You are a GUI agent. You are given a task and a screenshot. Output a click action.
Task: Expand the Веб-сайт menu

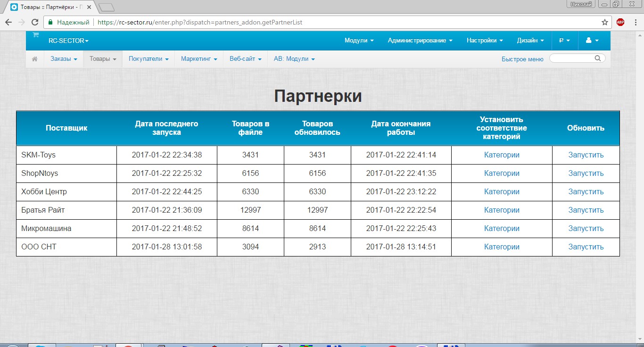(246, 59)
